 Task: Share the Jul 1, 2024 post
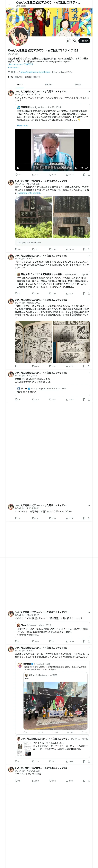[89, 400]
